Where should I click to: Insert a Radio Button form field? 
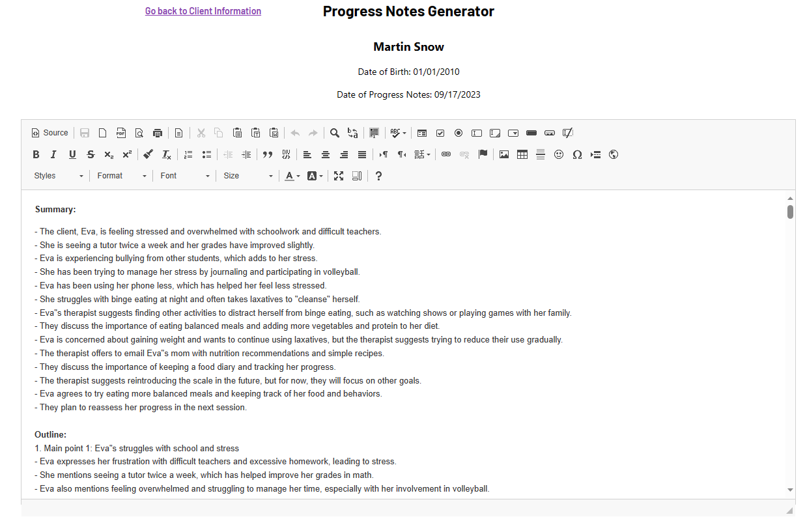point(459,133)
